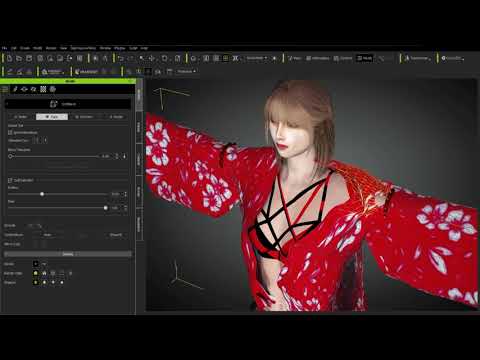This screenshot has height=360, width=480.
Task: Choose the Rotate tool icon
Action: (164, 58)
